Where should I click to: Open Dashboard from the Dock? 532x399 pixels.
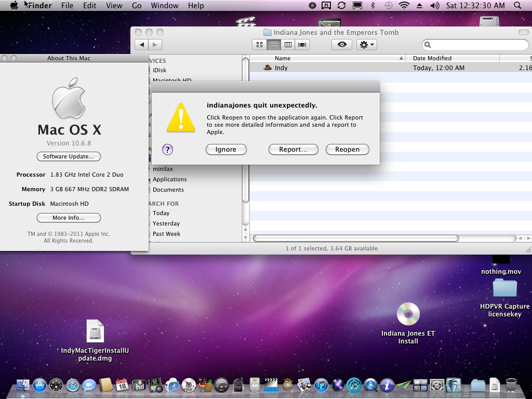coord(56,385)
